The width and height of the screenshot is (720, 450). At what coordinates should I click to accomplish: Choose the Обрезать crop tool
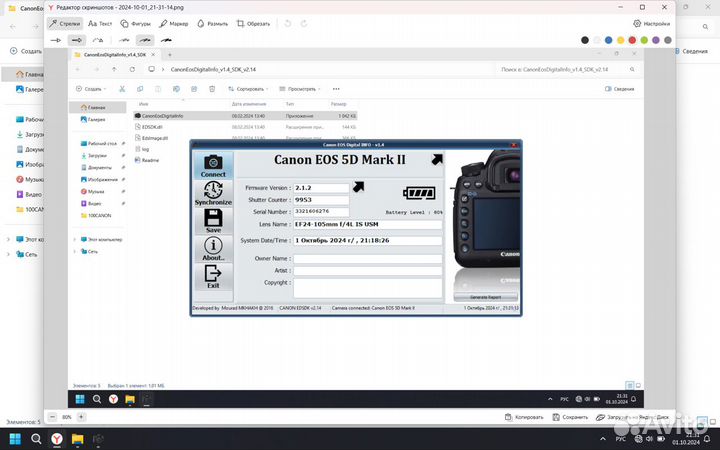tap(253, 23)
